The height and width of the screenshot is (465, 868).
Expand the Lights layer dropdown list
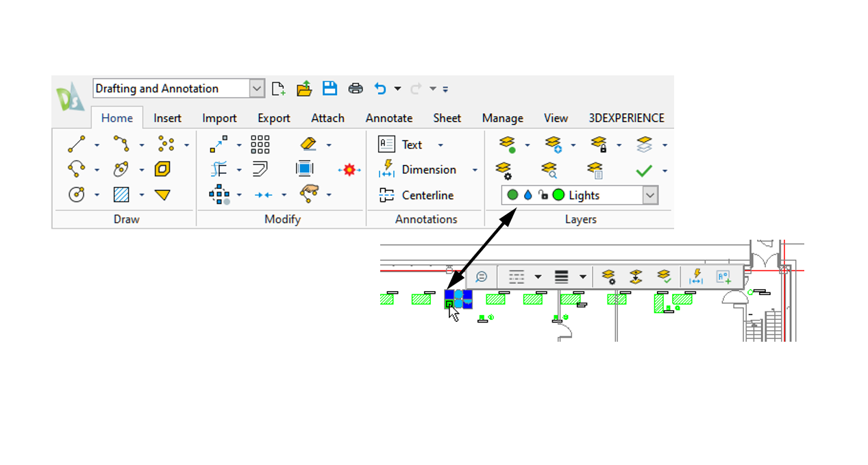(x=649, y=195)
